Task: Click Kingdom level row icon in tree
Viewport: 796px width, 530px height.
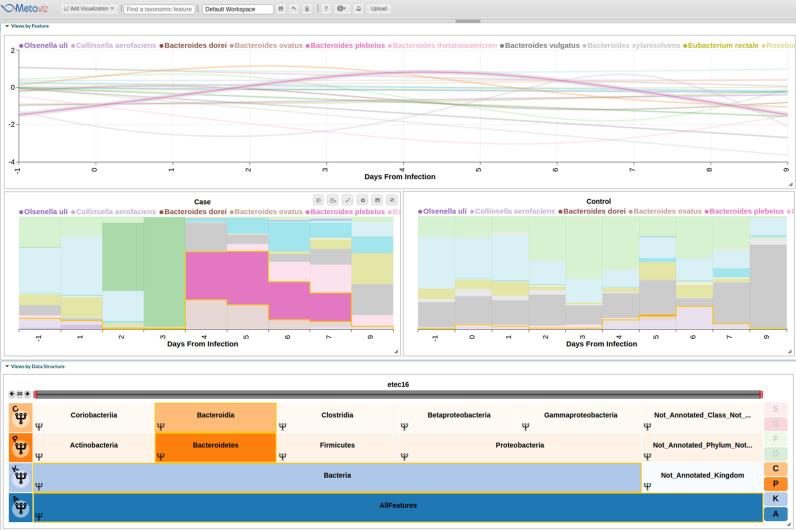Action: [x=20, y=477]
